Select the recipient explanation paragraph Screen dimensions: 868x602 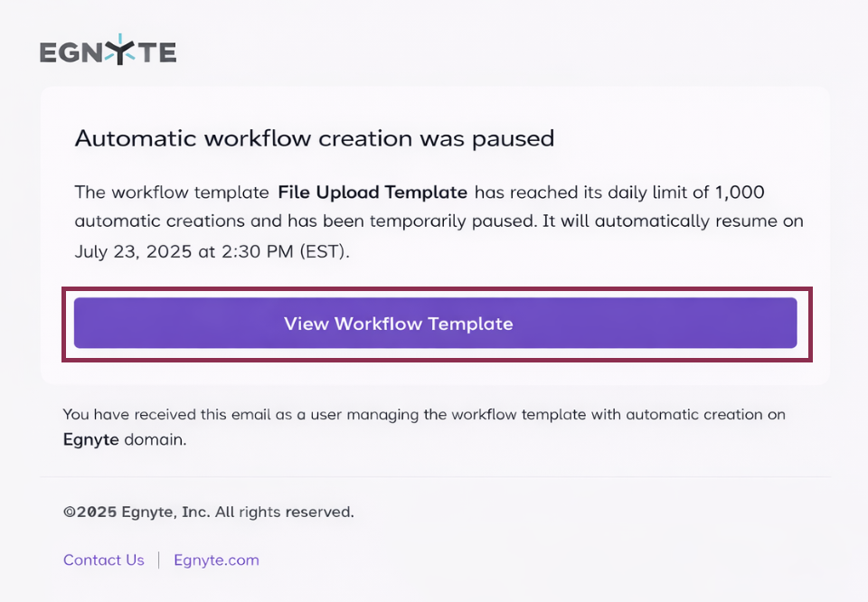click(x=423, y=427)
